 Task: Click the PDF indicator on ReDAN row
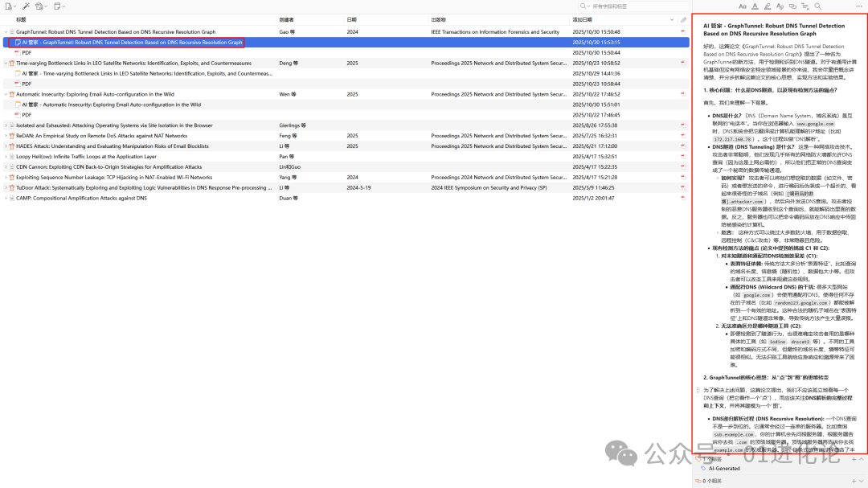tap(683, 136)
